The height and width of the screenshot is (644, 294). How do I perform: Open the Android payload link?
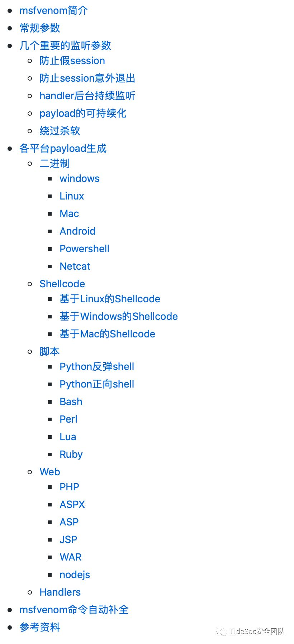coord(77,231)
